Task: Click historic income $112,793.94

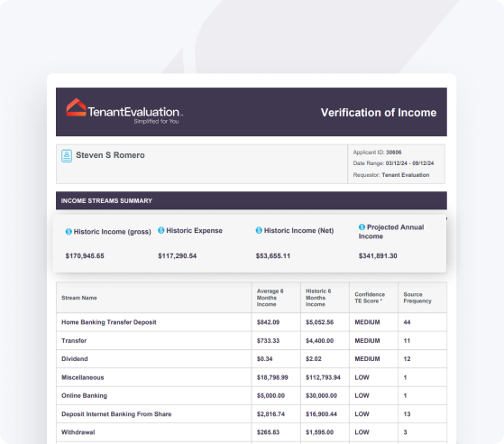Action: (323, 377)
